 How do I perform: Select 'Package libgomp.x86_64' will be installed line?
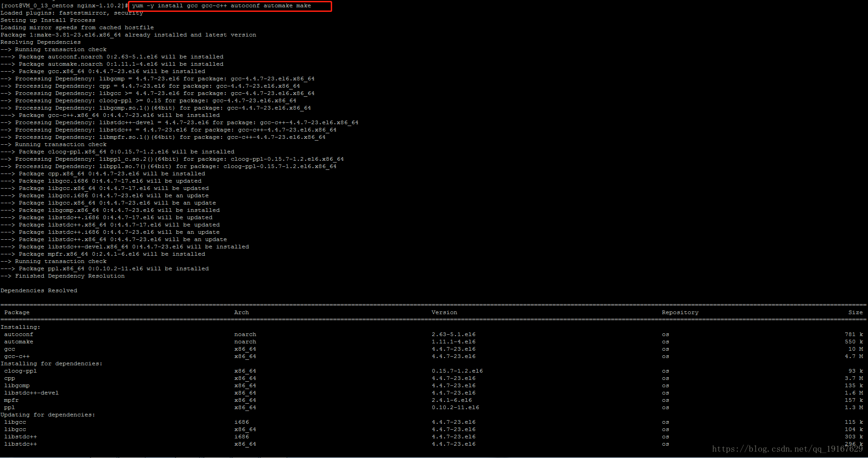tap(110, 211)
